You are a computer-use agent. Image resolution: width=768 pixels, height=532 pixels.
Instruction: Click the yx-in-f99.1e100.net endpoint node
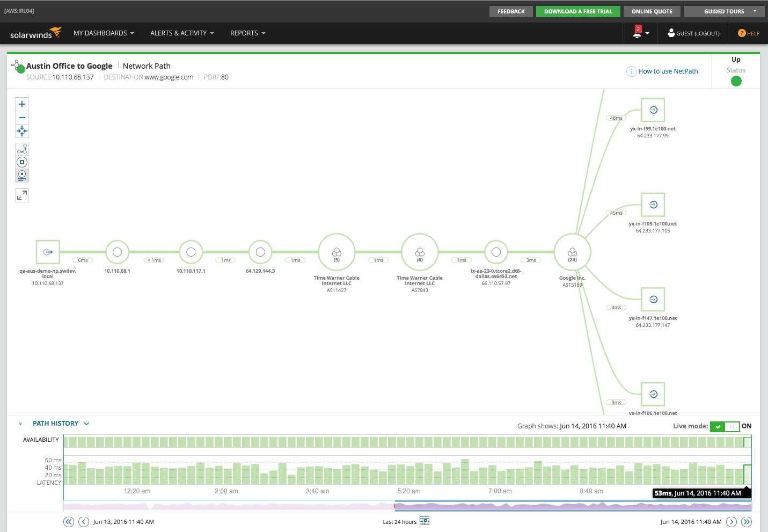[x=653, y=110]
